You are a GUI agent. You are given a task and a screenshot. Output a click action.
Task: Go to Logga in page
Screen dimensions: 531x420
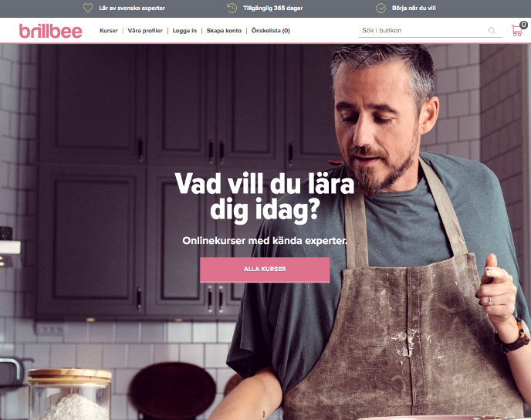tap(184, 30)
